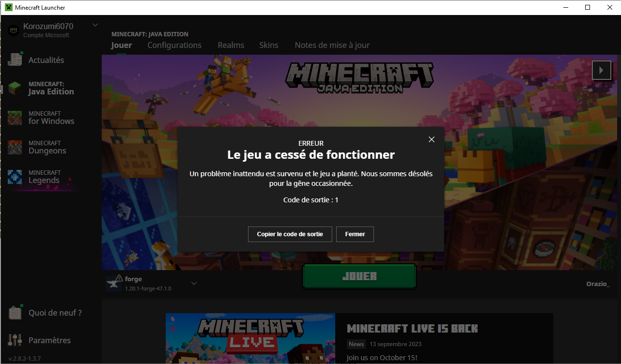Open the Minecraft Dungeons sidebar icon
This screenshot has width=621, height=364.
tap(15, 147)
